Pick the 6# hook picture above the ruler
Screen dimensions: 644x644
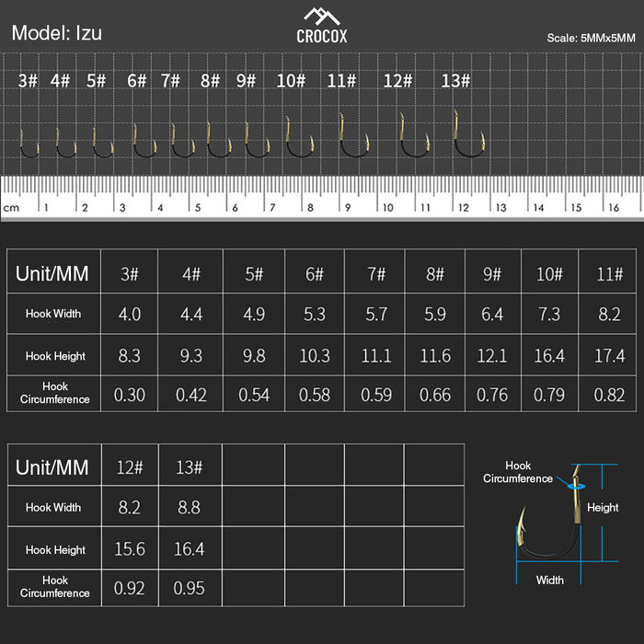point(144,143)
